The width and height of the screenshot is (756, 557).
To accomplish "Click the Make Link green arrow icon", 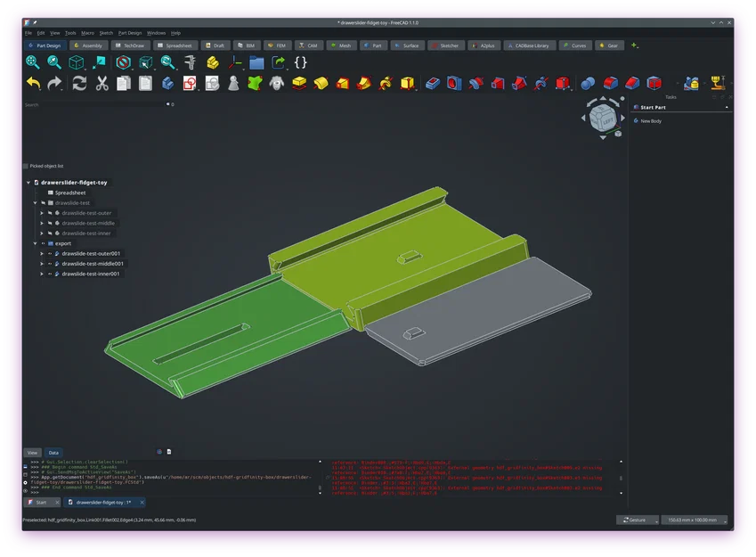I will [x=278, y=62].
